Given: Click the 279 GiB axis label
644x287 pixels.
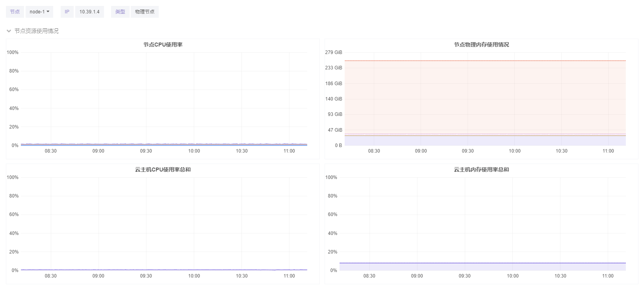Looking at the screenshot, I should (334, 52).
